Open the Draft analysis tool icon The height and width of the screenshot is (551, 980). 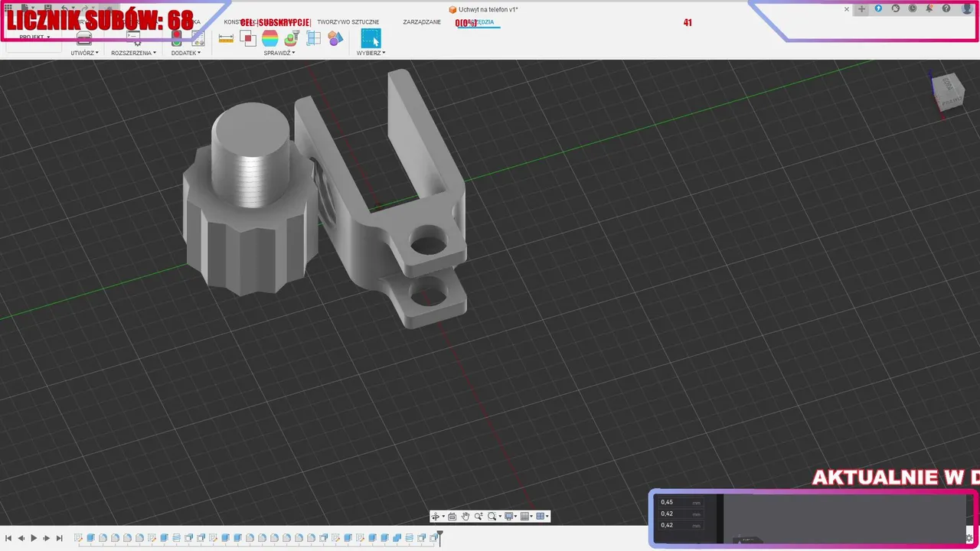[292, 38]
